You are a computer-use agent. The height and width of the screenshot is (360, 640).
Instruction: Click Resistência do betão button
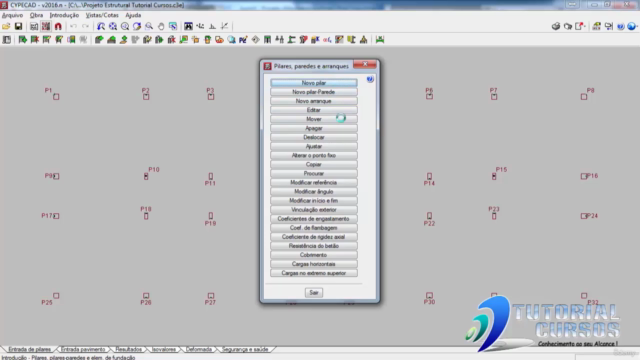coord(313,246)
